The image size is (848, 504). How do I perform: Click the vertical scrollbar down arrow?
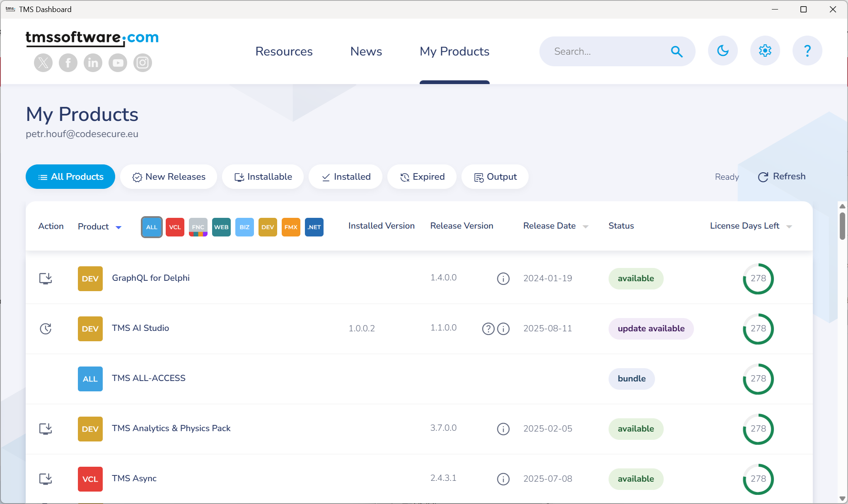(x=842, y=499)
